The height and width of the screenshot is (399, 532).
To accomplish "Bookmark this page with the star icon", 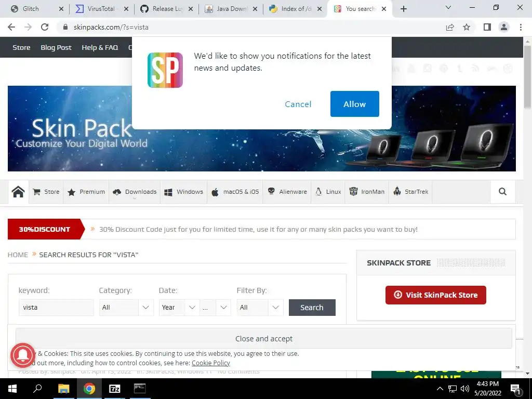I will coord(467,27).
